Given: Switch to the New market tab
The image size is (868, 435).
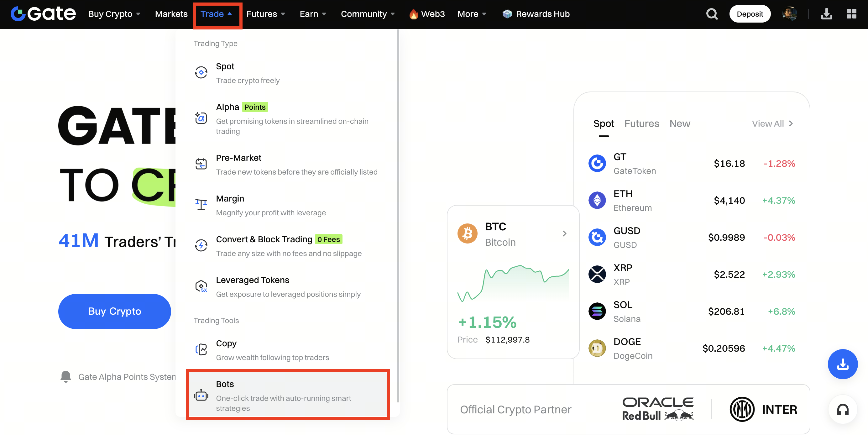Looking at the screenshot, I should pos(680,124).
